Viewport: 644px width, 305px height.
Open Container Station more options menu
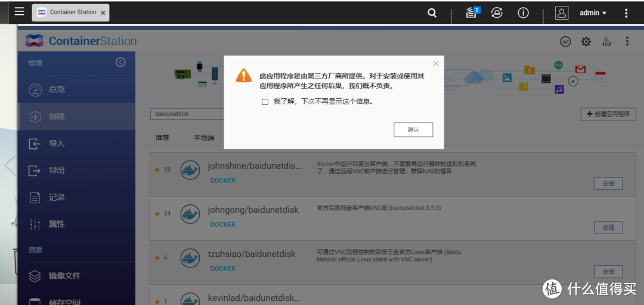click(x=627, y=42)
